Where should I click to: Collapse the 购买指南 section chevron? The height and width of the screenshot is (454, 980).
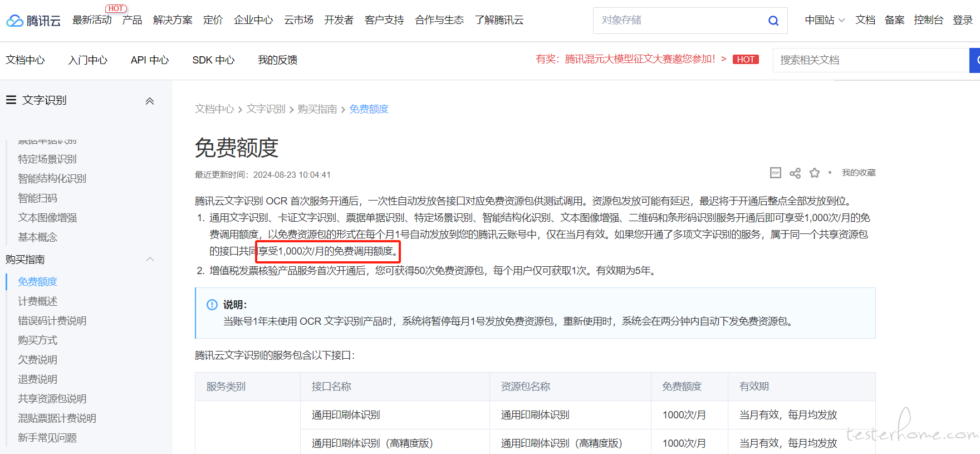coord(150,260)
